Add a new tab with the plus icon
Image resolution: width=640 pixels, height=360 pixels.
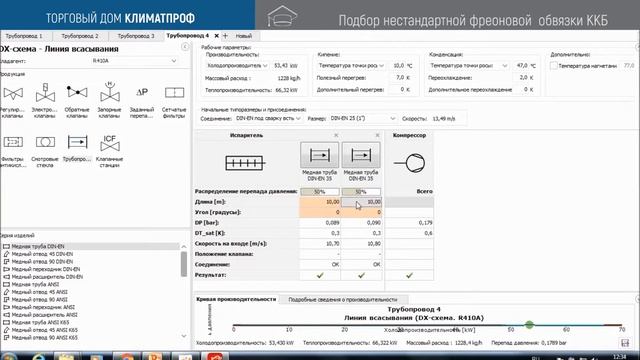(x=225, y=36)
